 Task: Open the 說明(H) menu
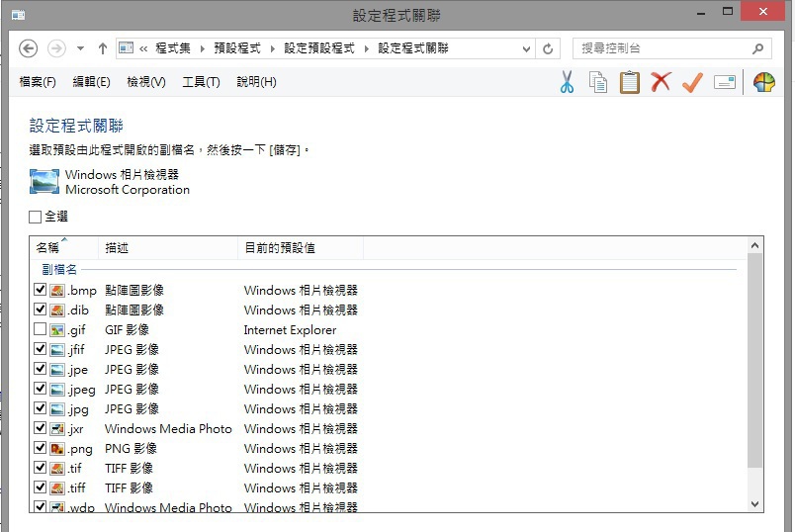coord(256,82)
